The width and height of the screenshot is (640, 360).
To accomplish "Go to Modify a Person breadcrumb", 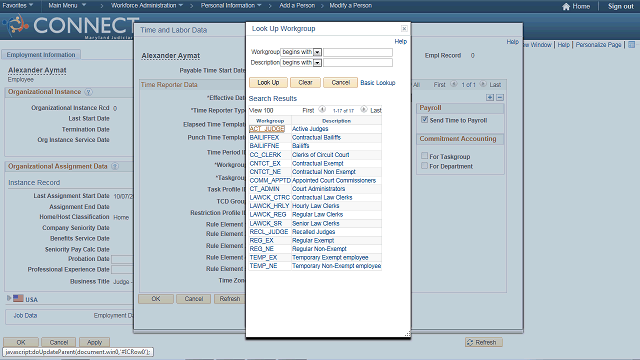I will (350, 5).
